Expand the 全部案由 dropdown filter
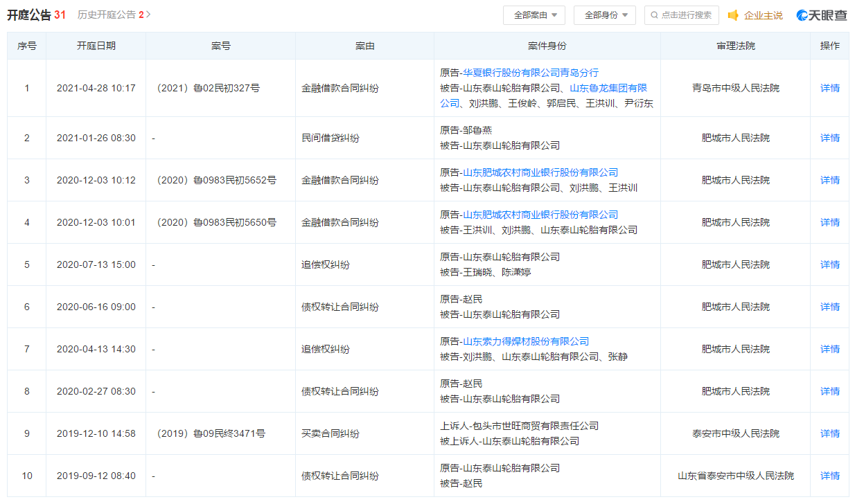Viewport: 855px width, 504px height. (534, 15)
